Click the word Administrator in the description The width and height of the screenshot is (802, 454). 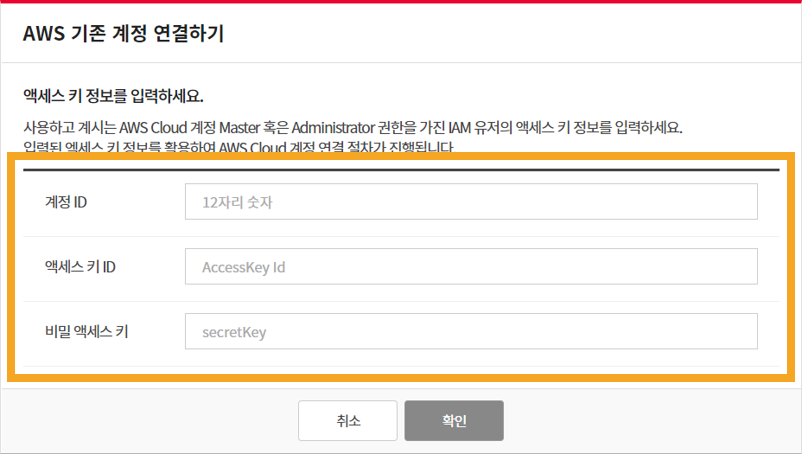coord(333,127)
